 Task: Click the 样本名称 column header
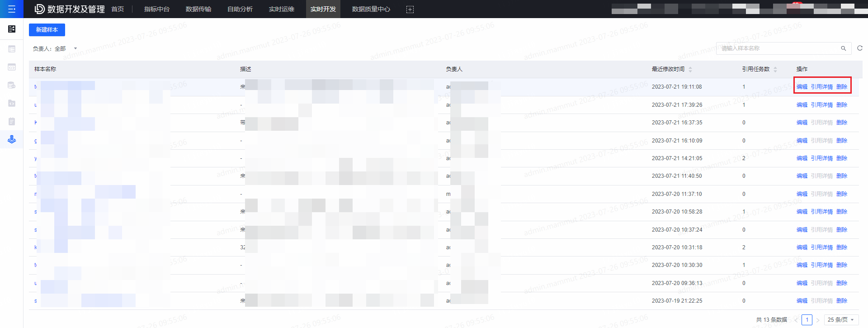pos(45,69)
